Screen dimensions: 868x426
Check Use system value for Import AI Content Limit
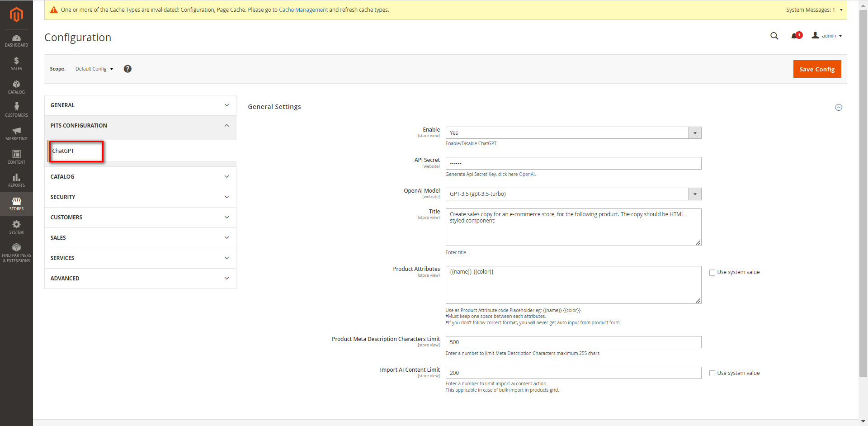tap(712, 374)
